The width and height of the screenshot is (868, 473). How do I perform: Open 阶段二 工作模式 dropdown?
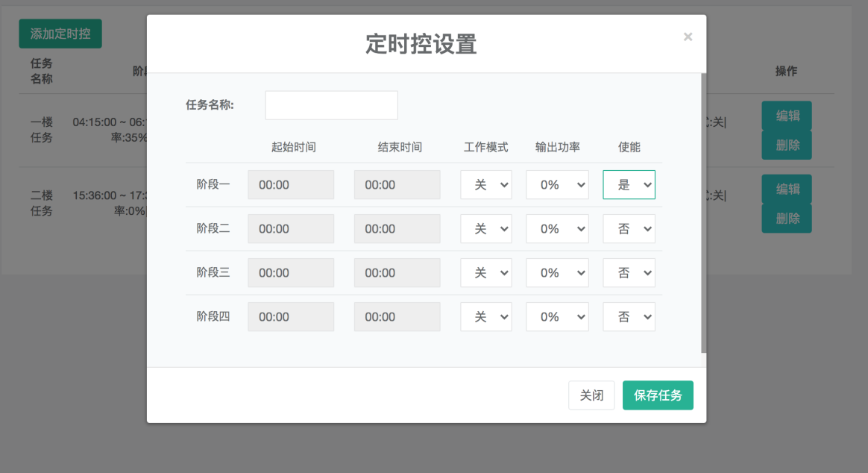(486, 229)
